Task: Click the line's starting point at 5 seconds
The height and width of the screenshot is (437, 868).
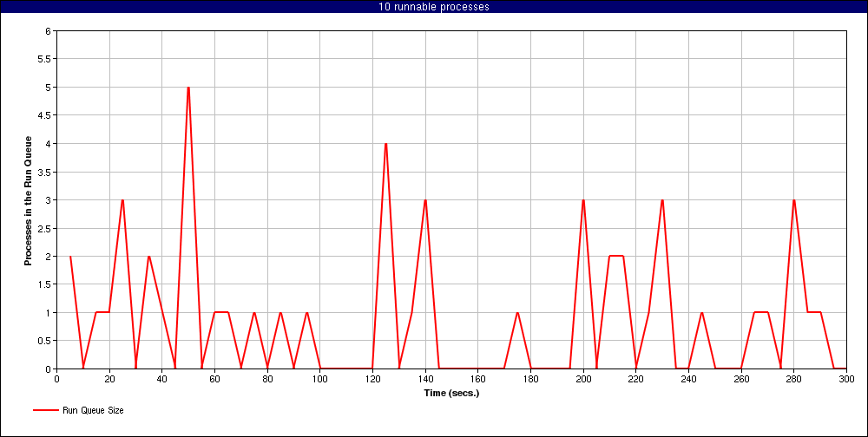Action: 69,256
